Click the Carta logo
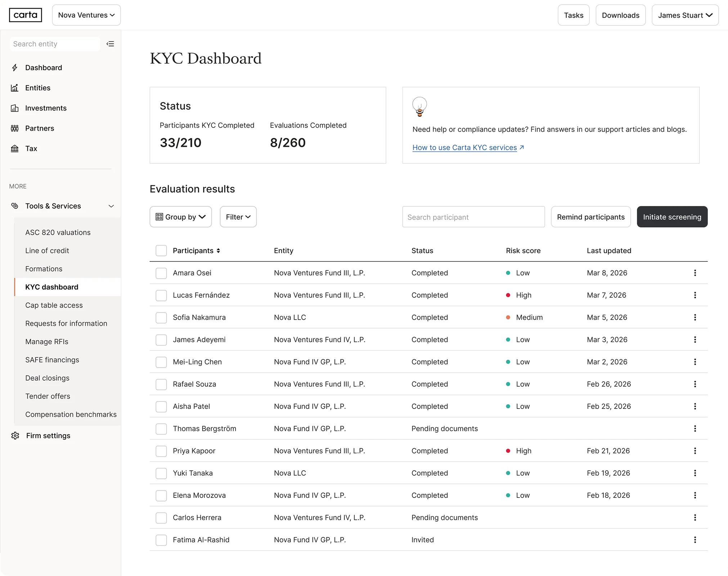 point(26,15)
